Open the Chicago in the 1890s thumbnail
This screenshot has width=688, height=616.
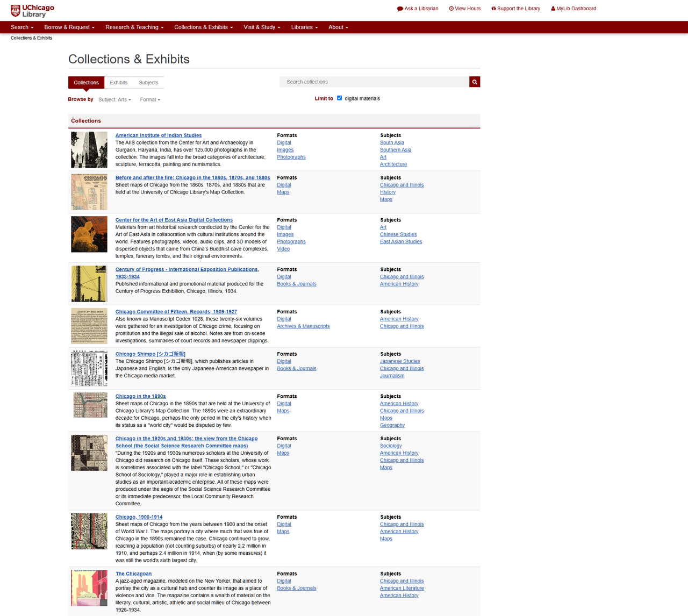(90, 405)
